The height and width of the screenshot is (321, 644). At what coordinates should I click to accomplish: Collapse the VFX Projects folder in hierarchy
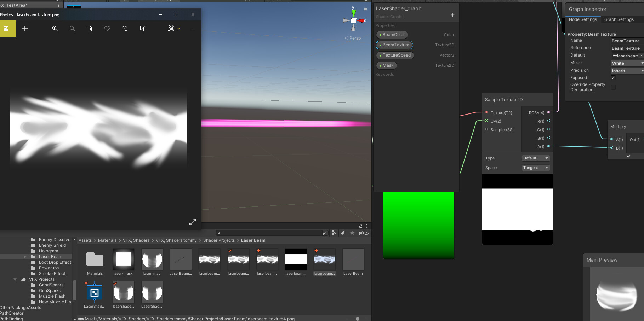15,279
